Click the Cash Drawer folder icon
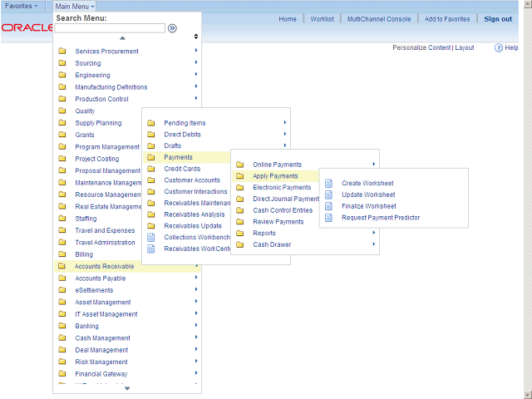 point(239,244)
